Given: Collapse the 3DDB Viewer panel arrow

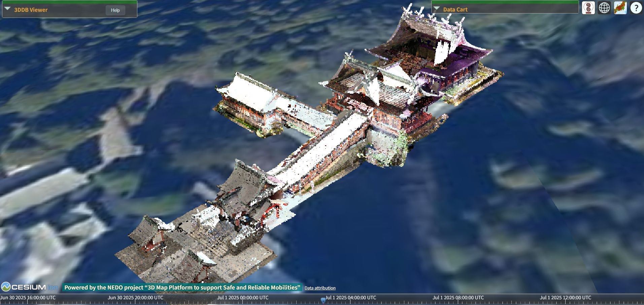Looking at the screenshot, I should point(7,9).
